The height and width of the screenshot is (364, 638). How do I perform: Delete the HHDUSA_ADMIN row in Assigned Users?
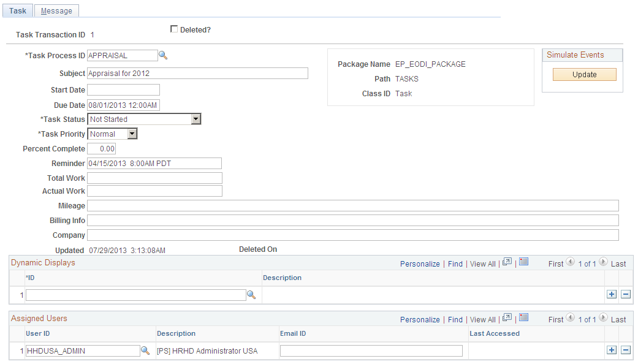click(x=626, y=350)
